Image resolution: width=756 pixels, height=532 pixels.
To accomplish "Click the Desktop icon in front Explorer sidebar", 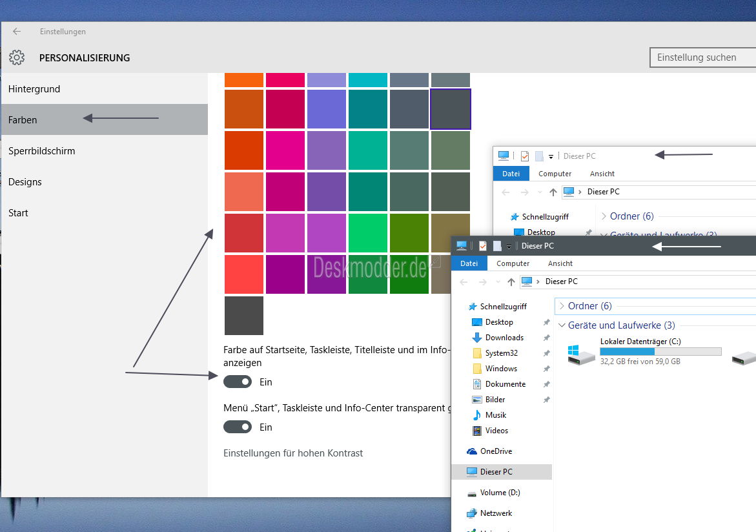I will tap(477, 322).
